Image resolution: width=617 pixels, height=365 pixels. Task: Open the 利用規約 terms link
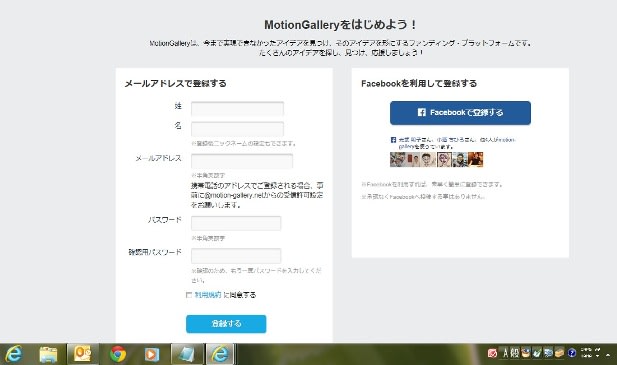pyautogui.click(x=208, y=295)
